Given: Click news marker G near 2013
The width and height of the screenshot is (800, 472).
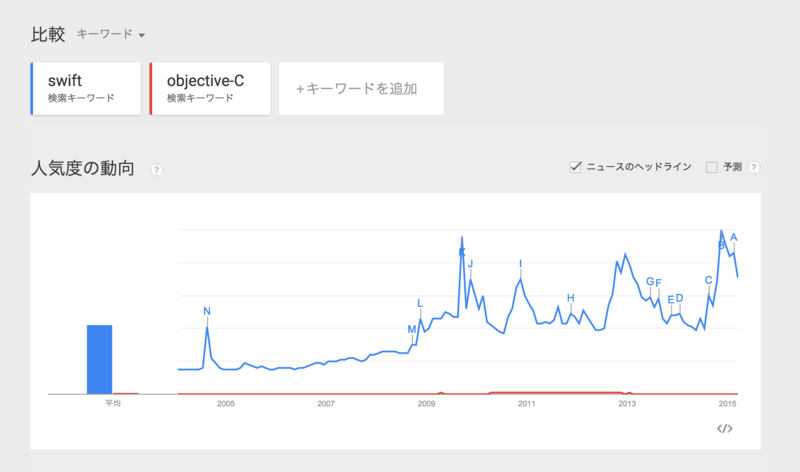Looking at the screenshot, I should pyautogui.click(x=650, y=281).
